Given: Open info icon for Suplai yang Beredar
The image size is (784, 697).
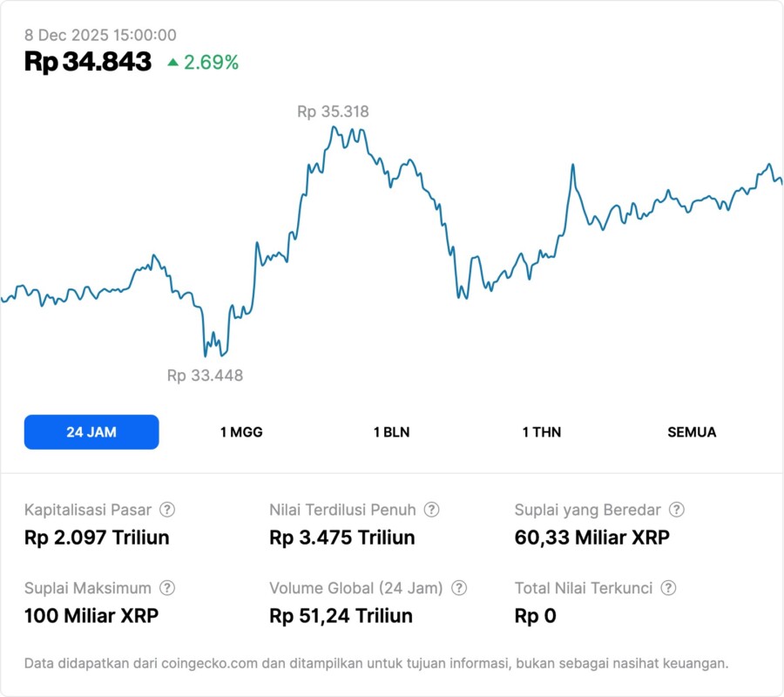Looking at the screenshot, I should pyautogui.click(x=676, y=510).
